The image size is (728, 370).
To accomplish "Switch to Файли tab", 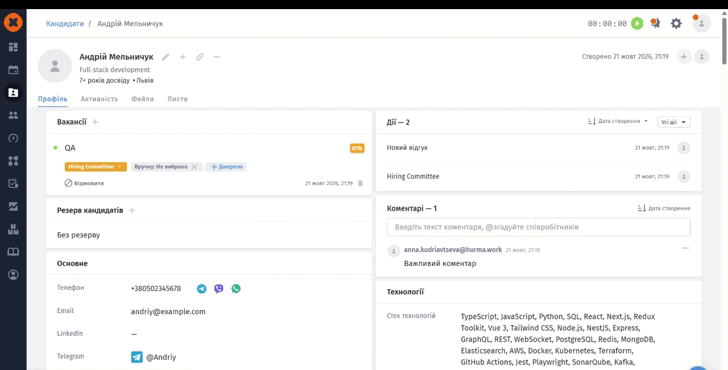I will (x=143, y=99).
